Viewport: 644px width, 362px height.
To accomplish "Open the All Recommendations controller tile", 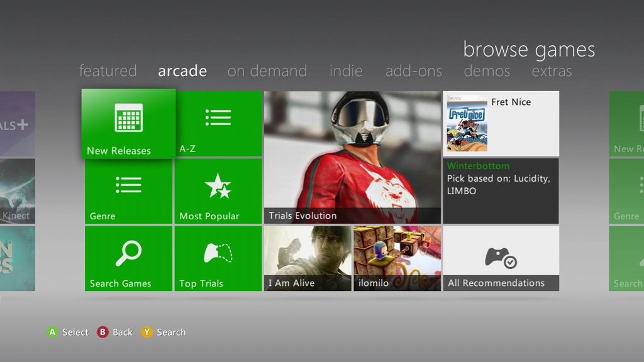I will (501, 258).
